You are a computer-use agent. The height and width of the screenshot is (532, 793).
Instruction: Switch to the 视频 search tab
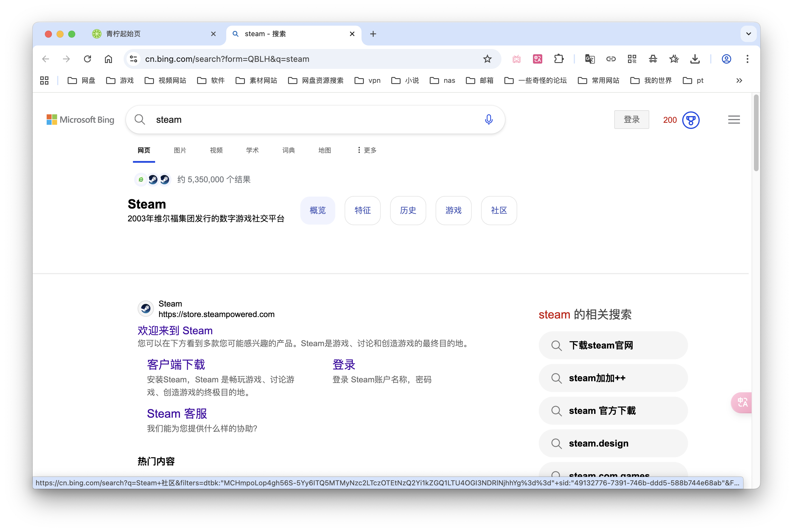click(x=216, y=150)
